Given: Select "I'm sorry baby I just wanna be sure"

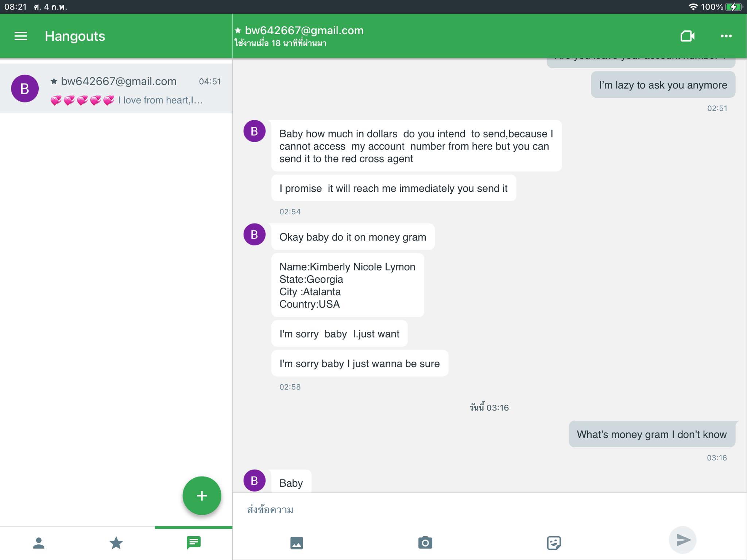Looking at the screenshot, I should pos(360,363).
